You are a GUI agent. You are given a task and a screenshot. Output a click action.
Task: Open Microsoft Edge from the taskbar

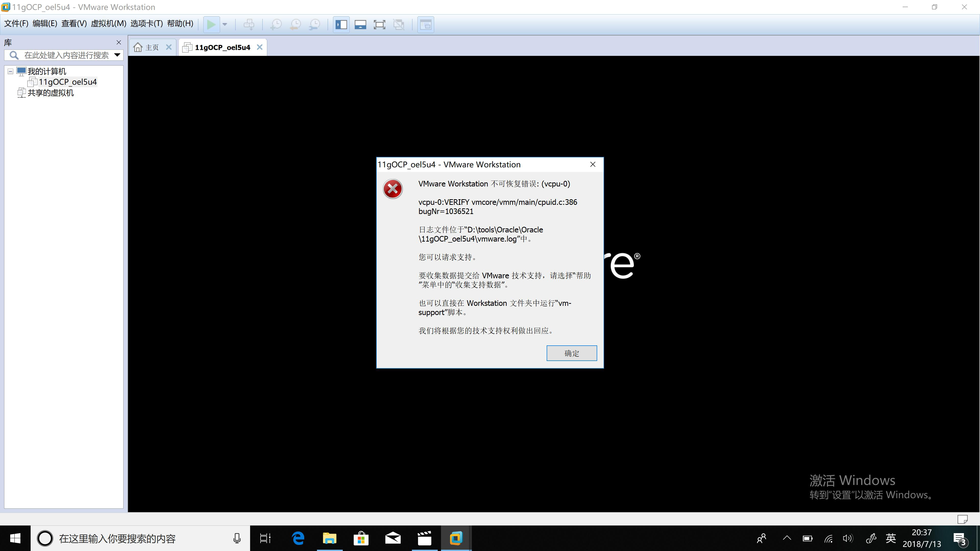point(298,539)
